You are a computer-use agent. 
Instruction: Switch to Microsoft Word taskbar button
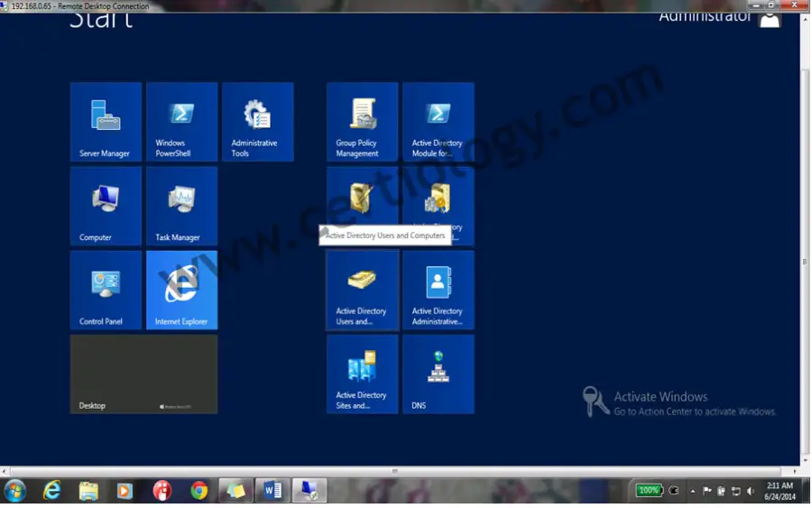[272, 490]
